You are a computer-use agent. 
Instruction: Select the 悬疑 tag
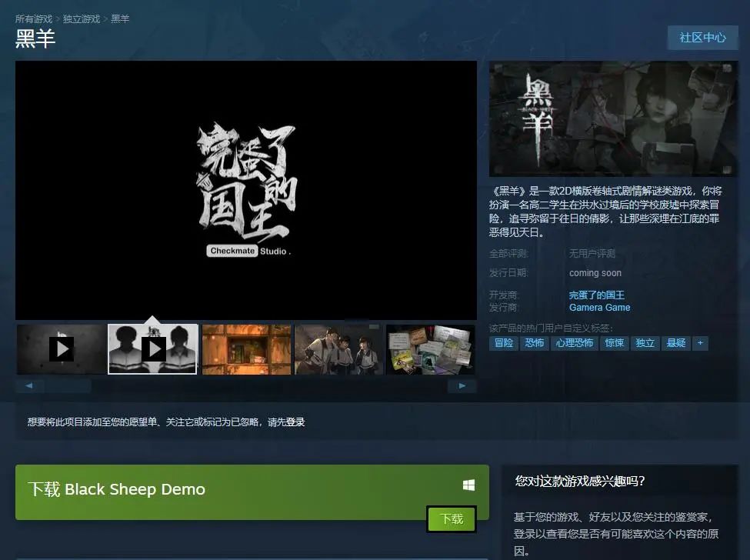[676, 343]
